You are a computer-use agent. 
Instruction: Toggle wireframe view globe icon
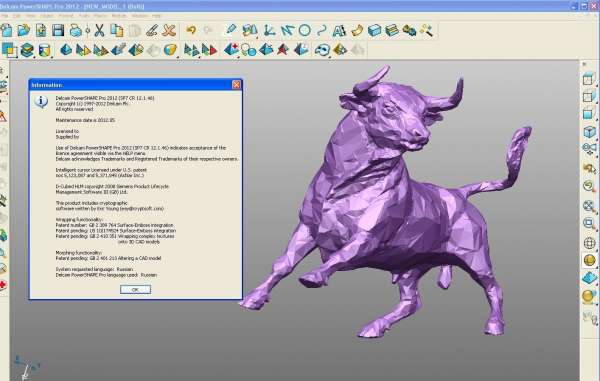point(589,243)
